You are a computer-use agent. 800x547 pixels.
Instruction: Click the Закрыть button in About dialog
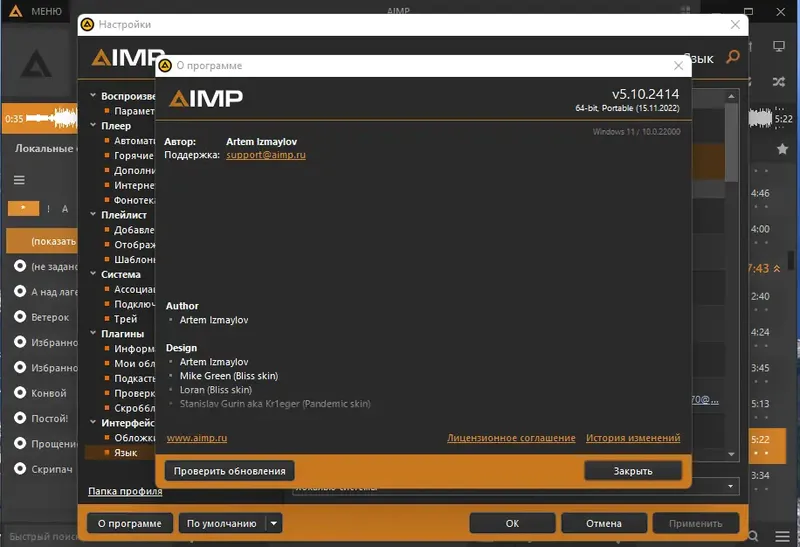(633, 471)
